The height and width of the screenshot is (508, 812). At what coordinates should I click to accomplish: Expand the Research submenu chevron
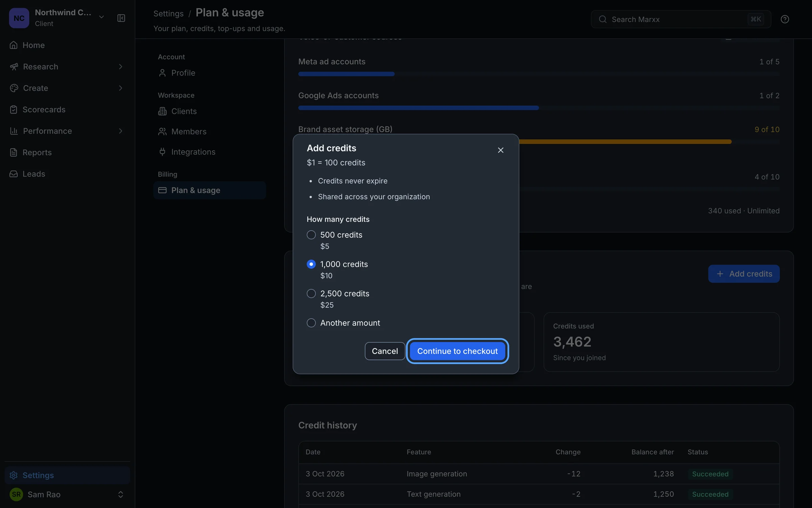click(120, 67)
